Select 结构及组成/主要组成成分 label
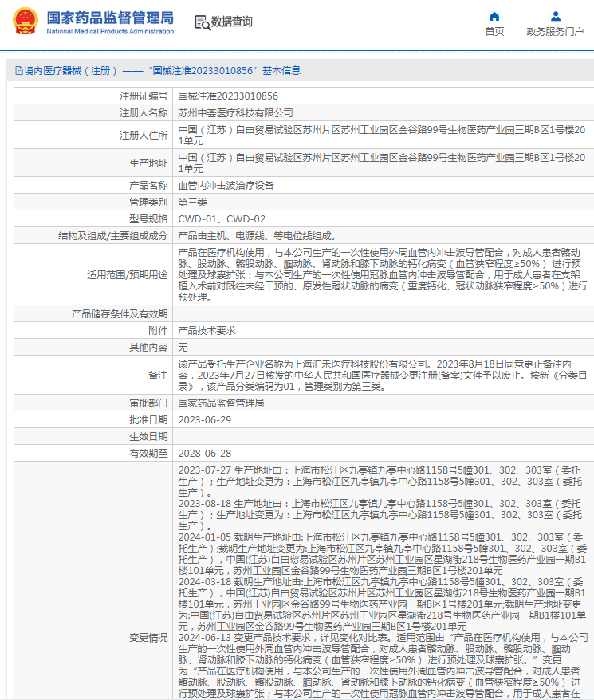The image size is (594, 700). [113, 236]
